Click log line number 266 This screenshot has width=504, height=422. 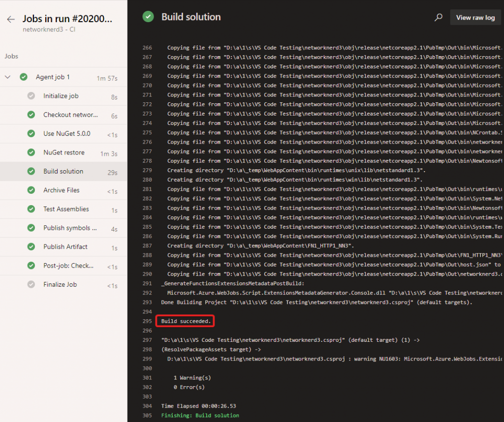(x=147, y=48)
